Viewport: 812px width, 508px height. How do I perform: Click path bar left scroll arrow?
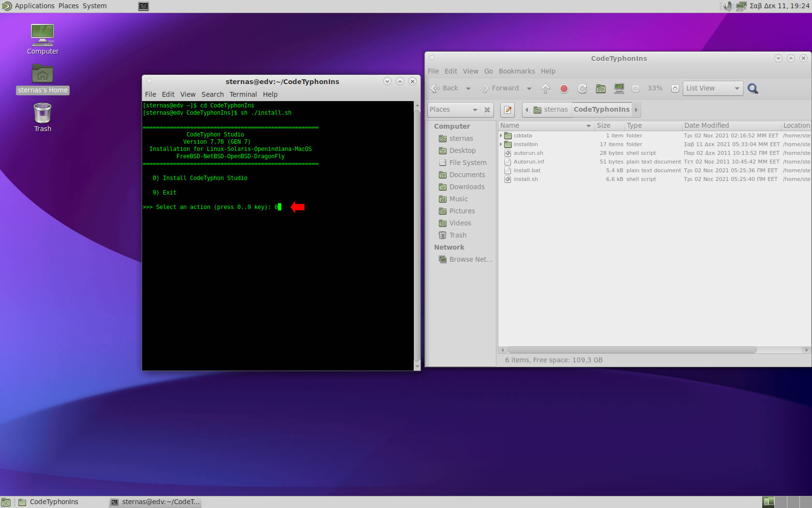click(526, 110)
